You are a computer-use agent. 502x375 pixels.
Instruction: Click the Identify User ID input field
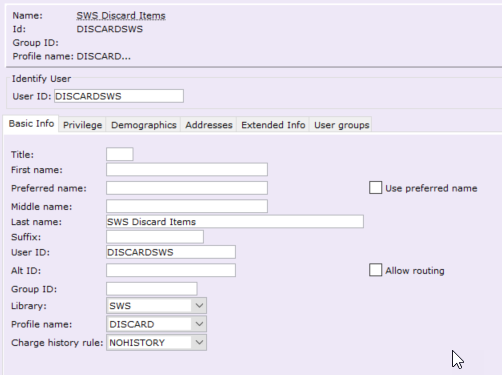click(119, 96)
